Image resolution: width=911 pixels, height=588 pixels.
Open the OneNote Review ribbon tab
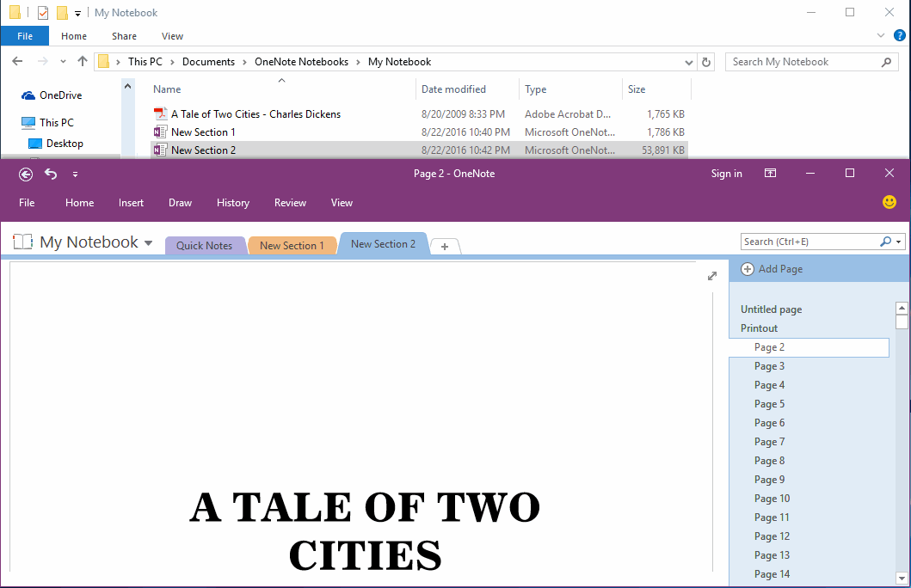click(290, 203)
